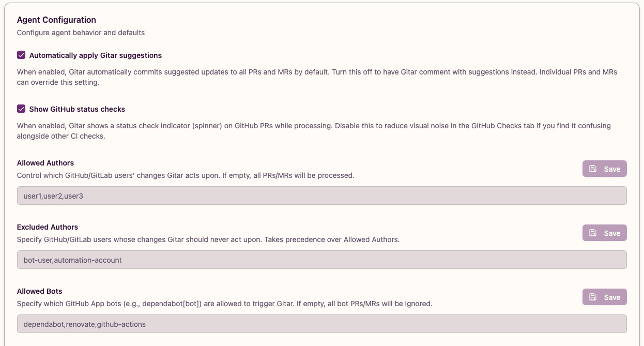Select the Excluded Authors text field

click(x=320, y=260)
